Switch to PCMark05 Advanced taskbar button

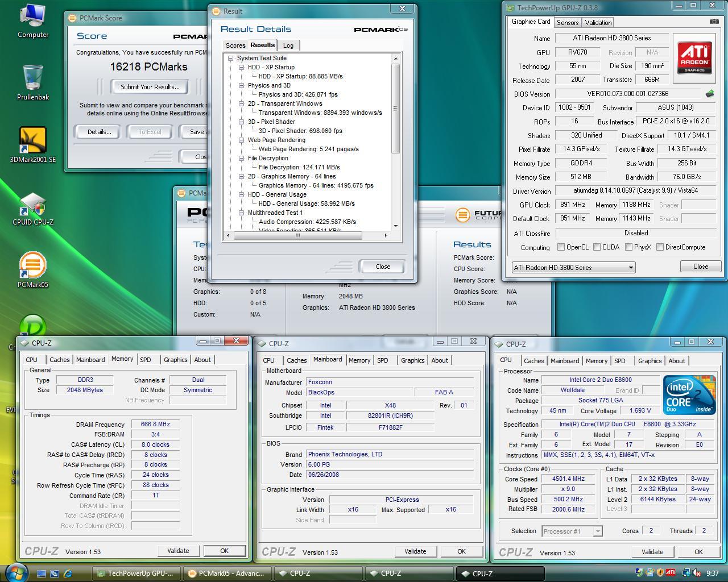227,573
